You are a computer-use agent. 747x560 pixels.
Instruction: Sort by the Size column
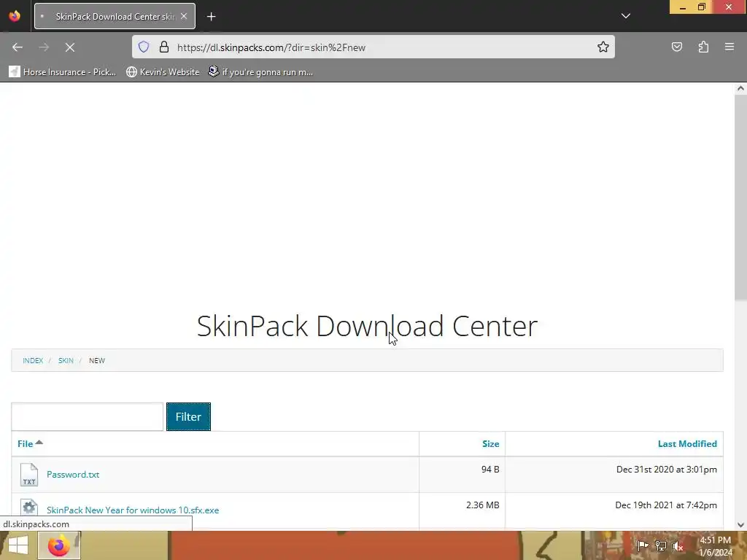coord(490,444)
